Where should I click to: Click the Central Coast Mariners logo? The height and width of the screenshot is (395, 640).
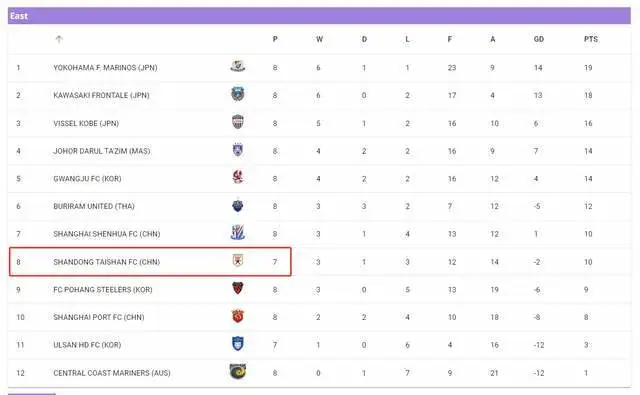pos(238,371)
